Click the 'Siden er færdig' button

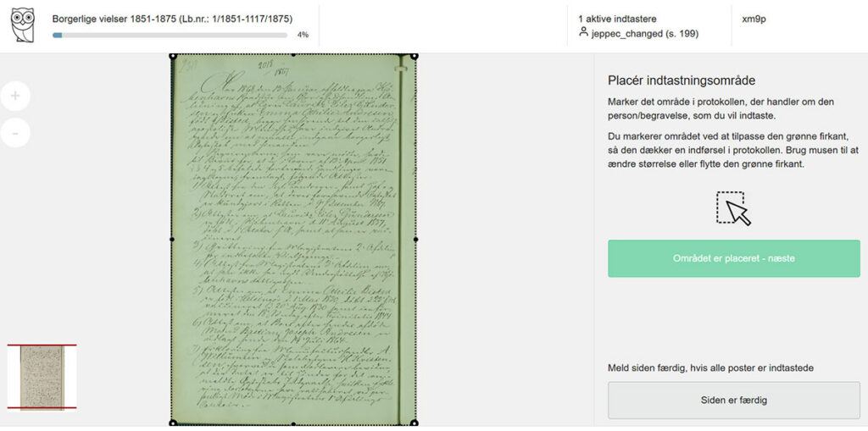pyautogui.click(x=733, y=400)
